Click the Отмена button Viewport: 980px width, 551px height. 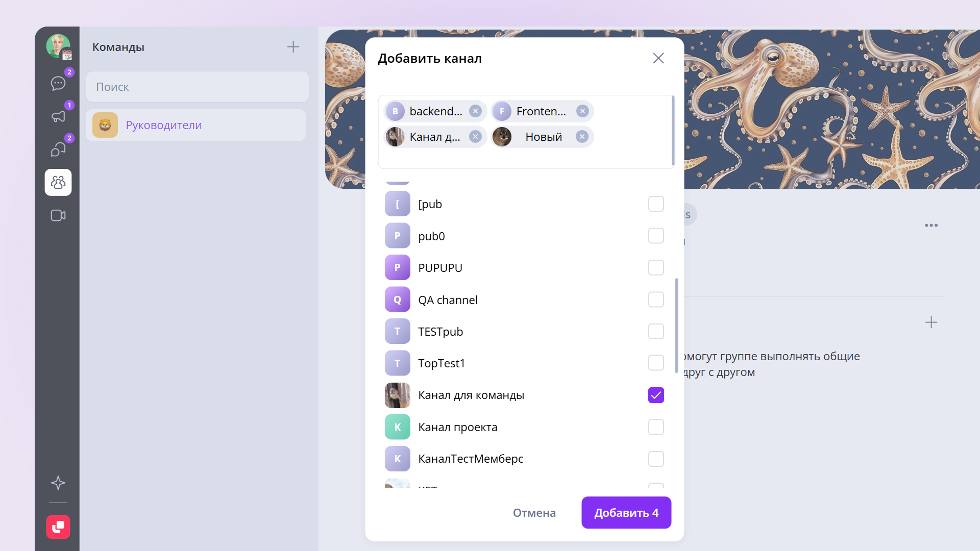[x=534, y=513]
